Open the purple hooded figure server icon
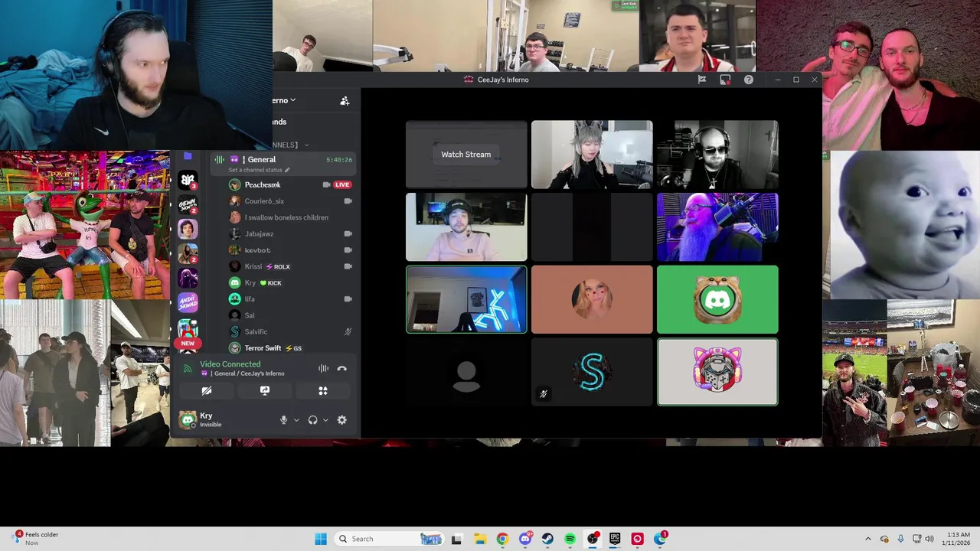 [188, 277]
